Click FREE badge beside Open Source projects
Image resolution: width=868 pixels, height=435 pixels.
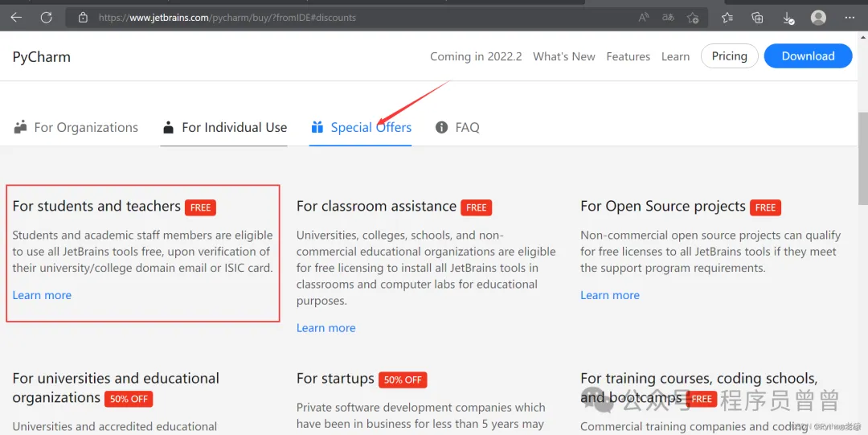[x=766, y=207]
